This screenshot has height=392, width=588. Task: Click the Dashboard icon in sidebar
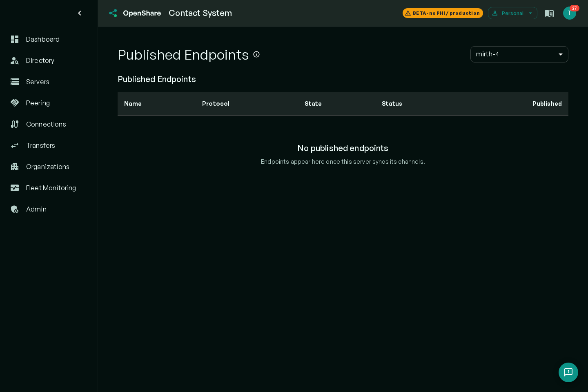(x=15, y=39)
